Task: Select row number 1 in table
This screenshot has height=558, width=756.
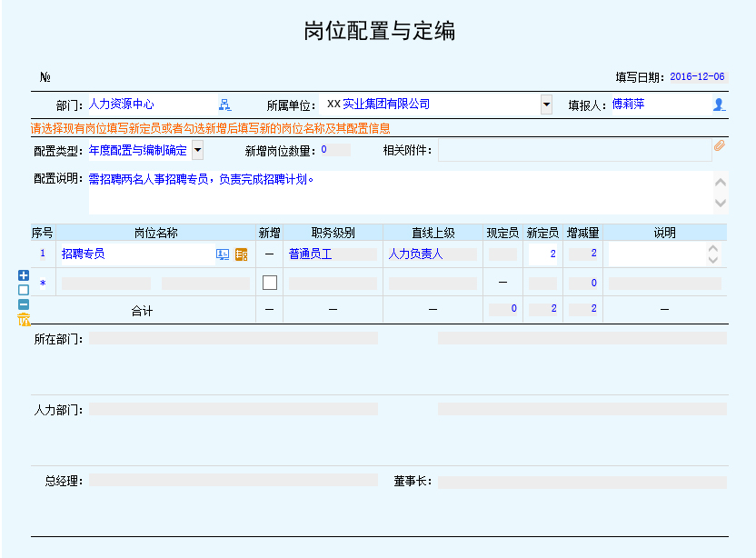Action: [x=43, y=254]
